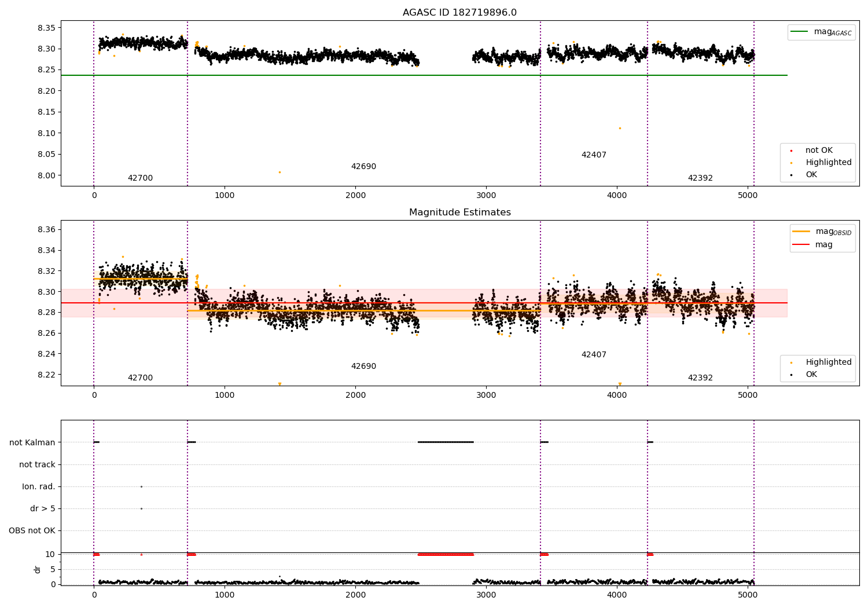Click x-axis tick 2000 under the middle plot

(x=355, y=395)
